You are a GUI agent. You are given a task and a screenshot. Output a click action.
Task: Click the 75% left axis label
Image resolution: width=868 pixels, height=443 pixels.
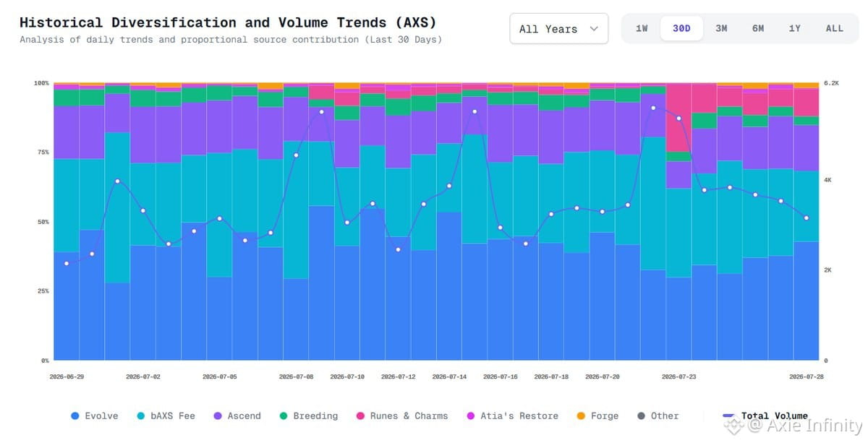[43, 152]
